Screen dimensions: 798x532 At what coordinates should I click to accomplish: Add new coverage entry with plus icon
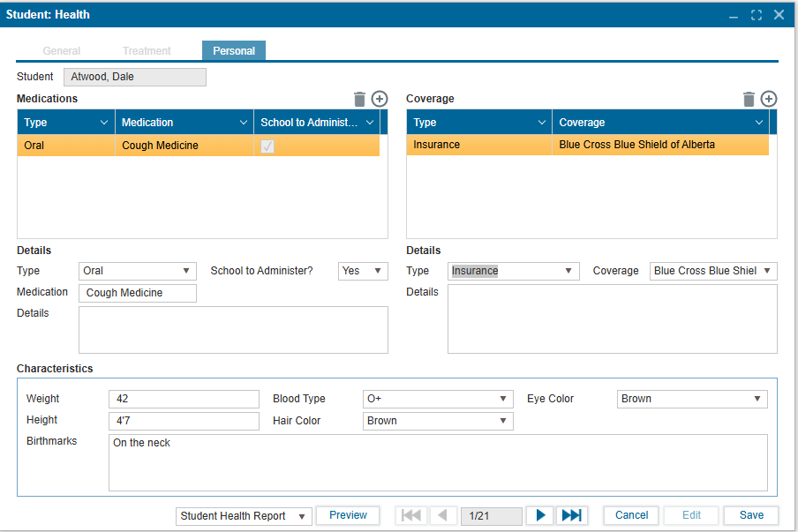click(769, 99)
